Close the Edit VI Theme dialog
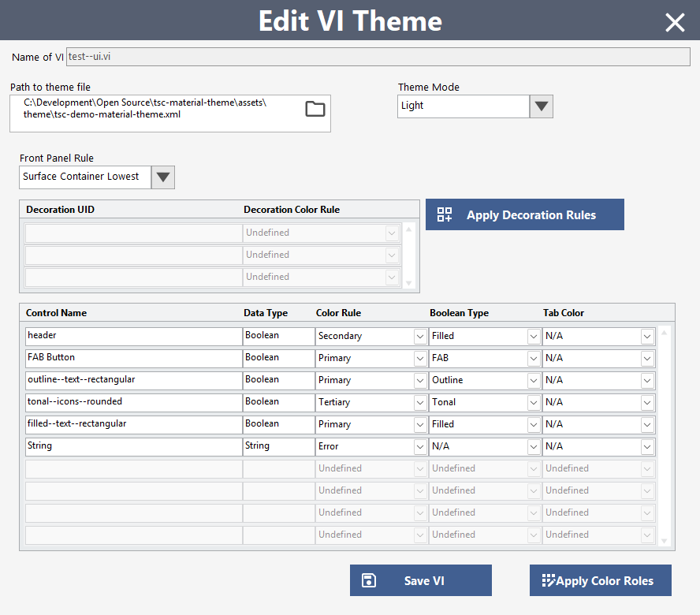 [675, 22]
